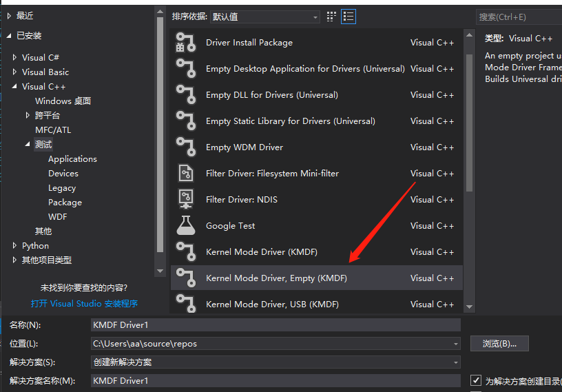562x392 pixels.
Task: Click the Empty Desktop Application for Drivers icon
Action: click(186, 68)
